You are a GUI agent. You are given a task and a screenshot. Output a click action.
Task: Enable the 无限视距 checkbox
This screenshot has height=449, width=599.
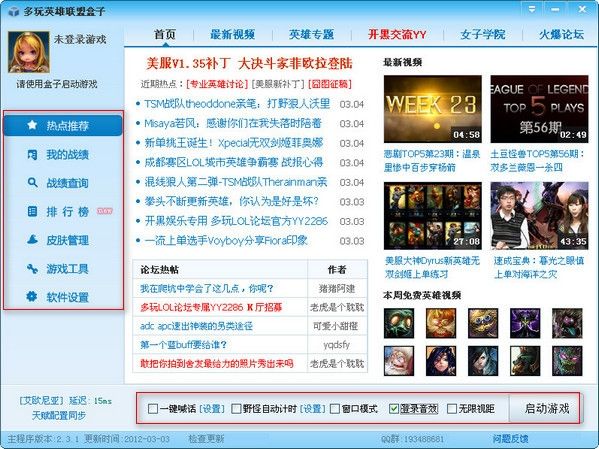pos(452,409)
